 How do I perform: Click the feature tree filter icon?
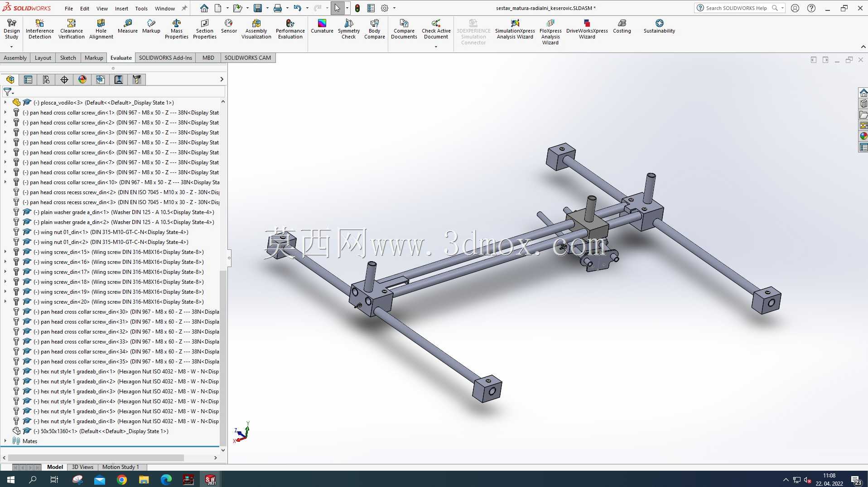(8, 92)
